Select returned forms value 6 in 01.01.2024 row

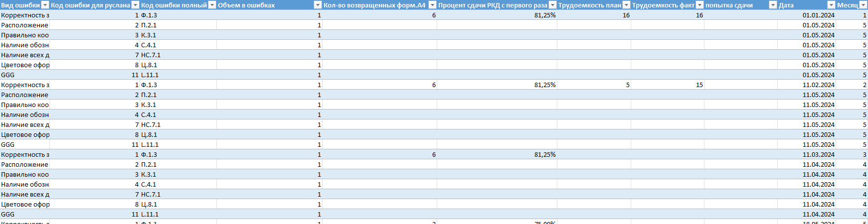point(379,15)
